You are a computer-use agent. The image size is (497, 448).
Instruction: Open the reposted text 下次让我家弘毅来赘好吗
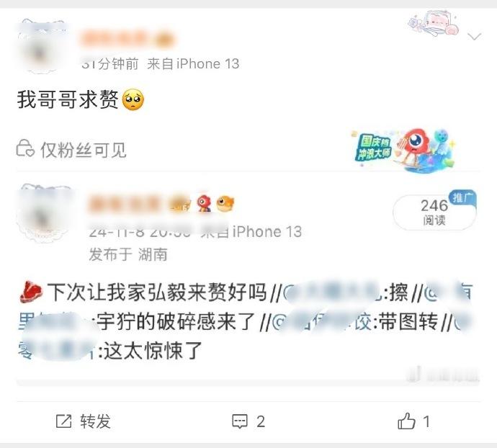156,292
